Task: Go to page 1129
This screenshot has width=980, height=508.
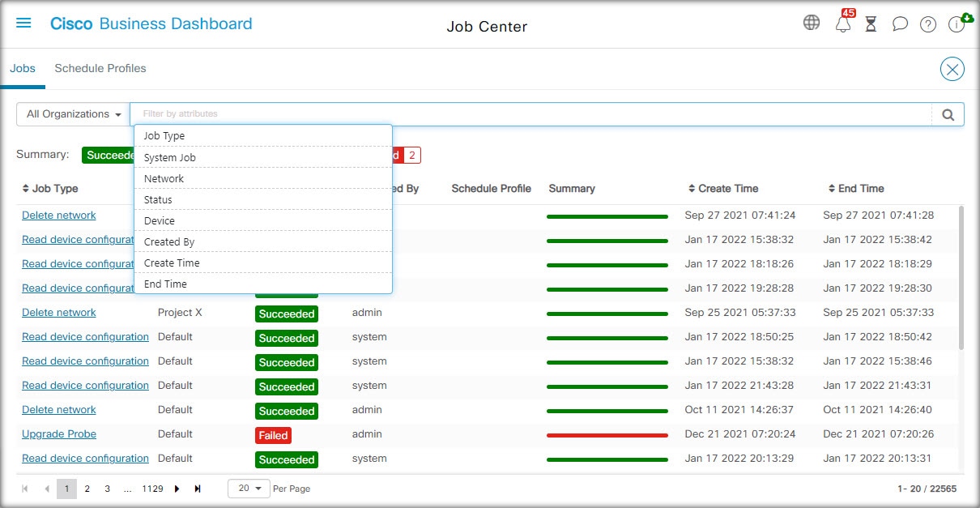Action: (152, 489)
